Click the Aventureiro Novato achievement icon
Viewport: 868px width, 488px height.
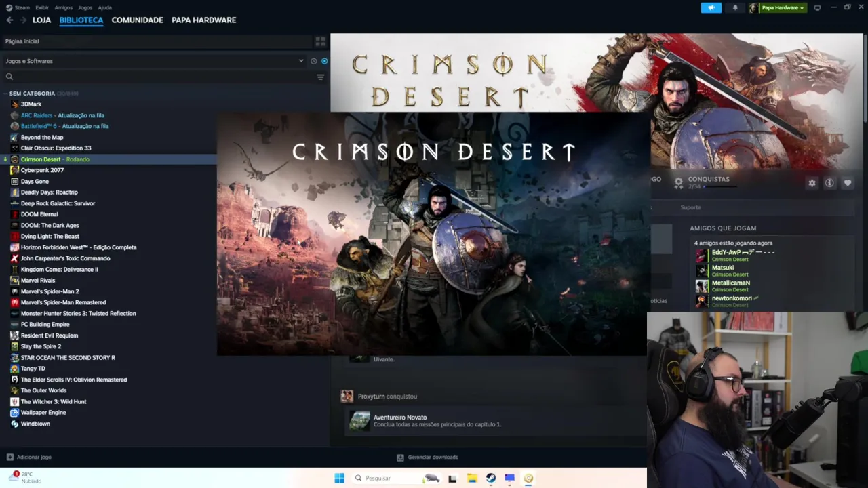(359, 421)
